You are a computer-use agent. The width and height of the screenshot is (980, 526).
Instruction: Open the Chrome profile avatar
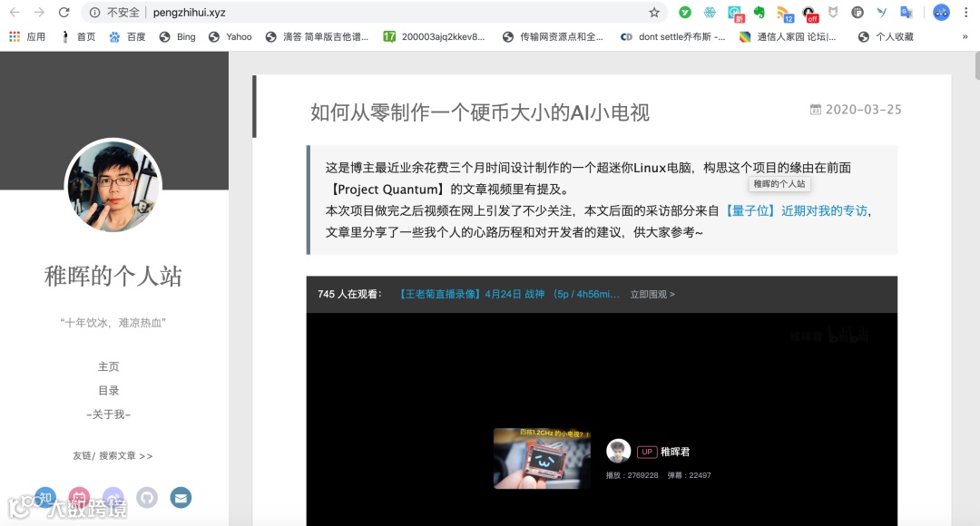pos(941,12)
